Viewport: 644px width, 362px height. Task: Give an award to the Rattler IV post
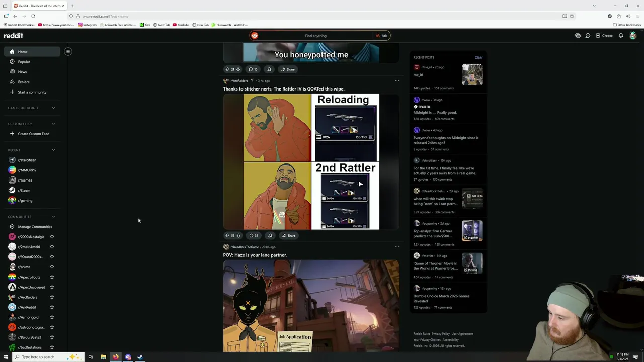270,235
